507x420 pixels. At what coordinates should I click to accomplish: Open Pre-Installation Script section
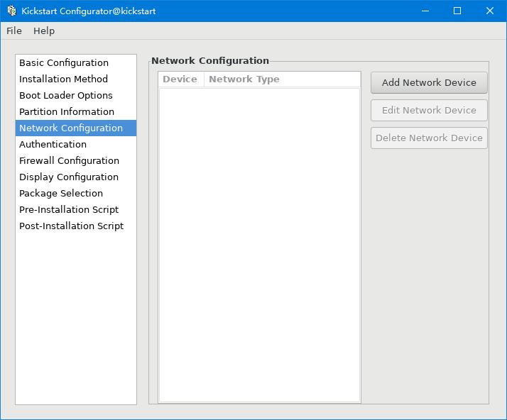(76, 210)
